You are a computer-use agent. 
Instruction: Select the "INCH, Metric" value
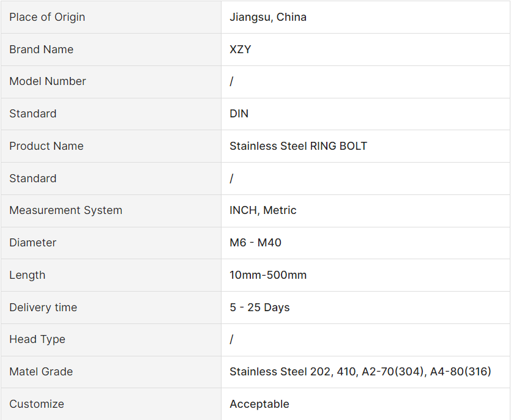(x=263, y=210)
